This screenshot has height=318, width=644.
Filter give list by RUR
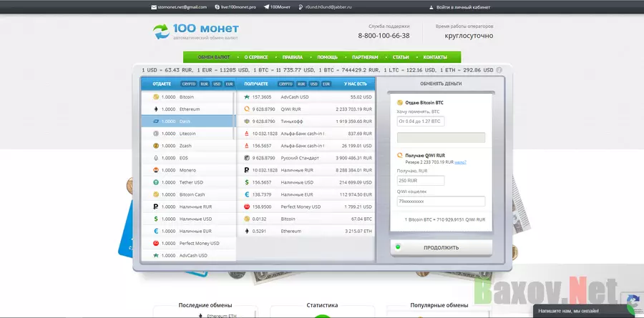click(x=204, y=84)
